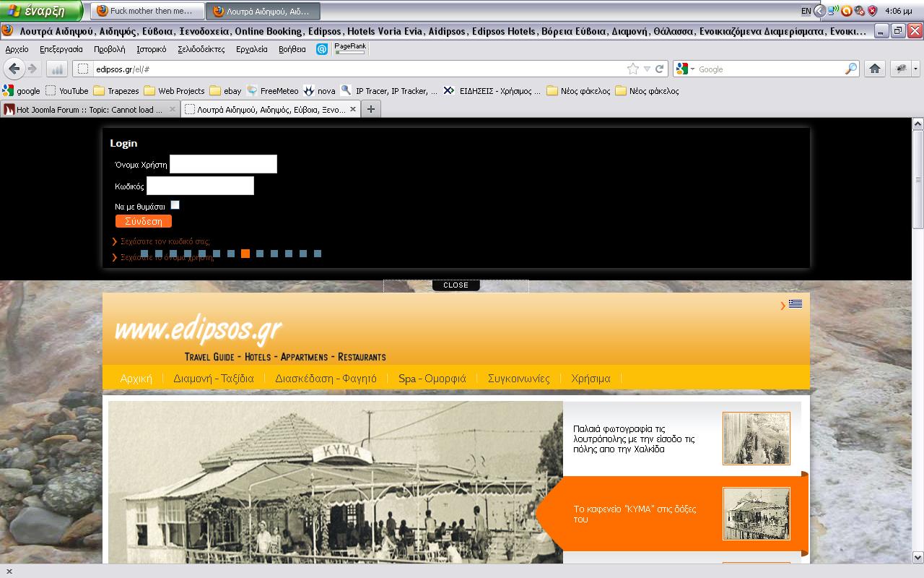
Task: Click the page scrollbar down arrow
Action: [x=918, y=558]
